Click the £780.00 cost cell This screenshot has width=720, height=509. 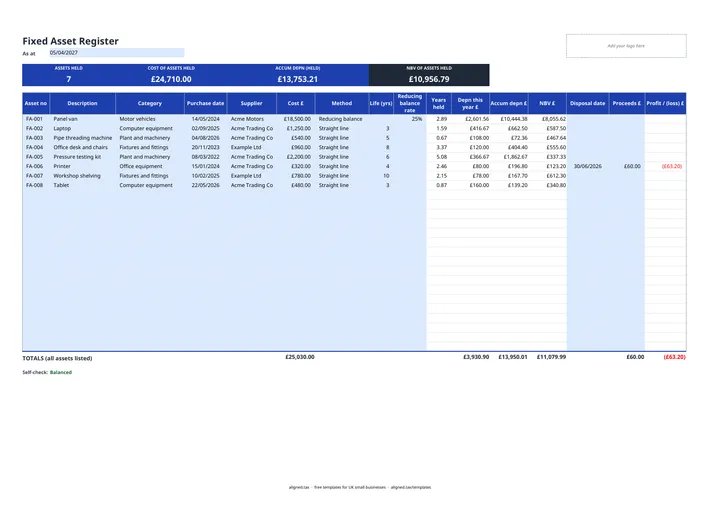pyautogui.click(x=296, y=176)
